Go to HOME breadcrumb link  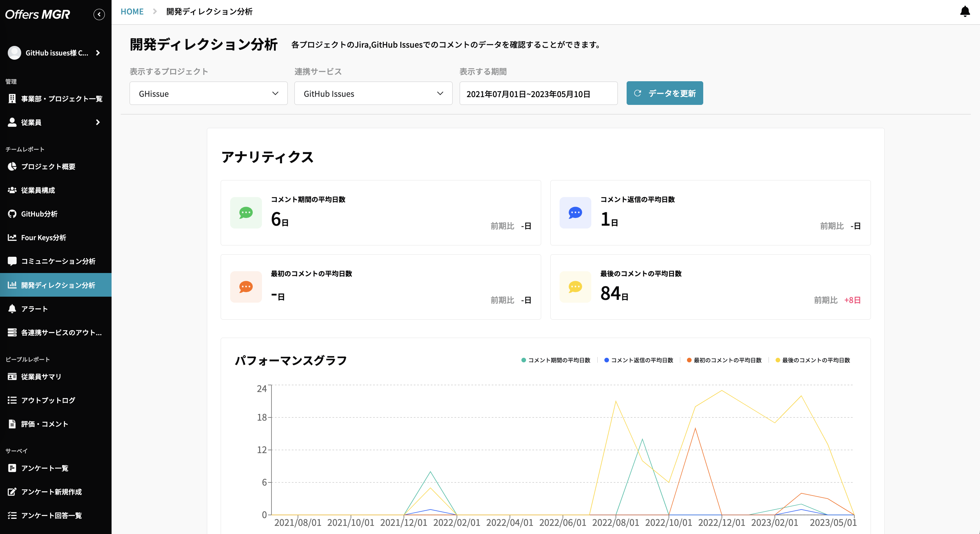pyautogui.click(x=132, y=11)
